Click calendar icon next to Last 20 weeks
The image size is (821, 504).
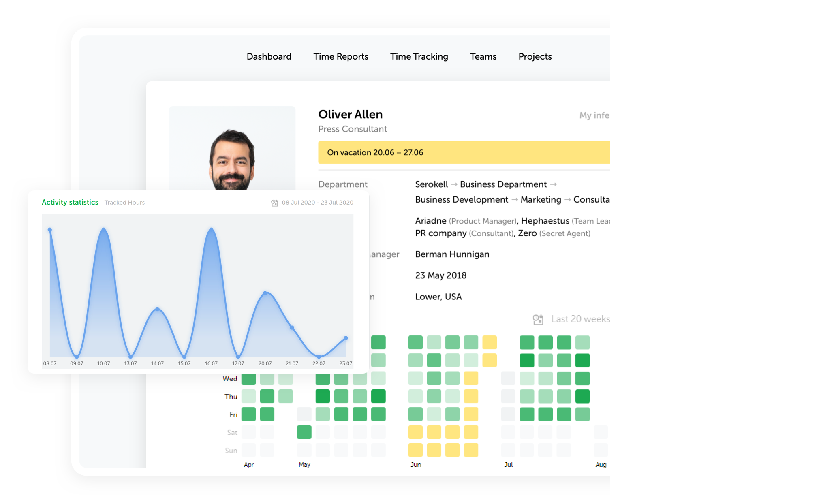538,320
